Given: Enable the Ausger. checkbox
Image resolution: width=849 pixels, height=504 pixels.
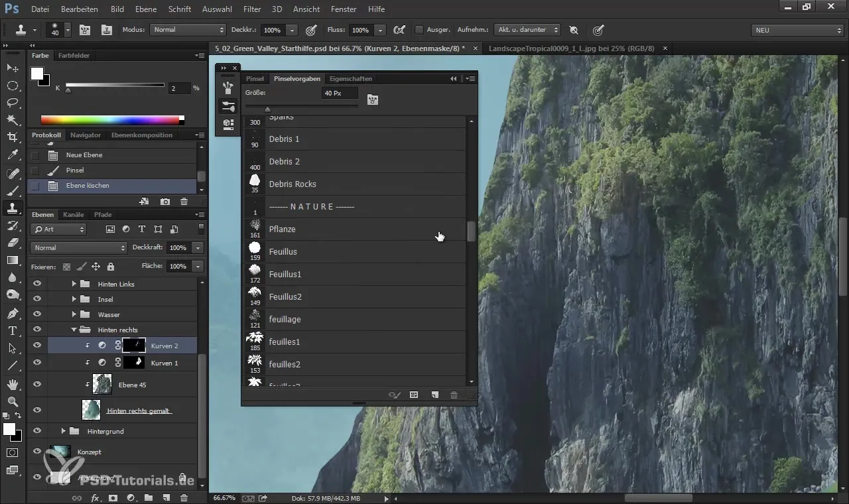Looking at the screenshot, I should (419, 30).
